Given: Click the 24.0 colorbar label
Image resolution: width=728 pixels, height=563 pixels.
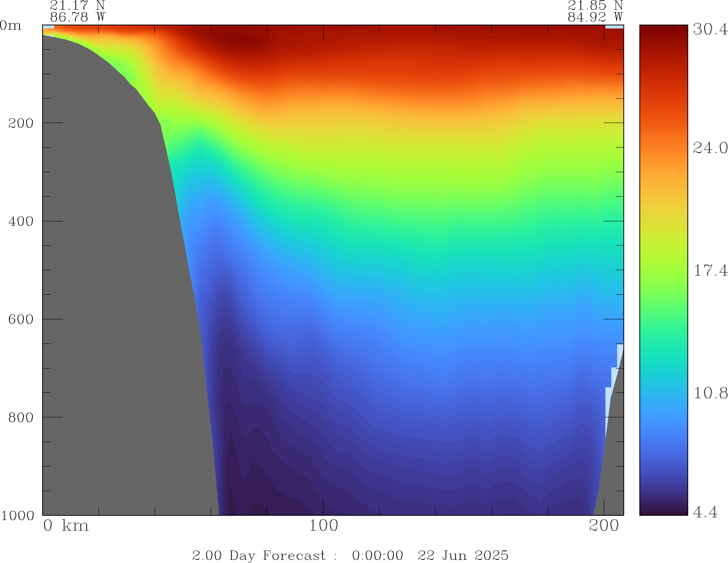Looking at the screenshot, I should [x=710, y=148].
